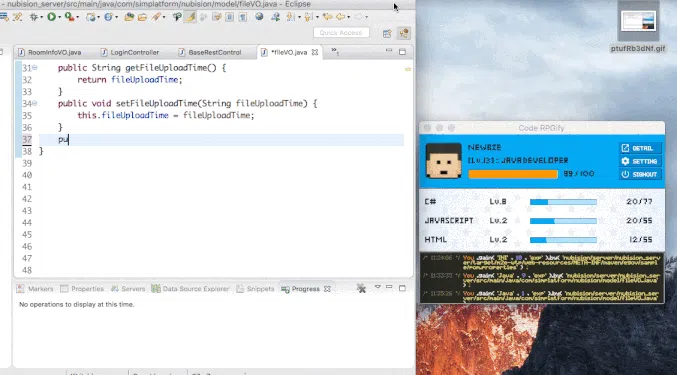Click SIGNOUT button in Code RPGify
The width and height of the screenshot is (677, 375).
click(640, 174)
